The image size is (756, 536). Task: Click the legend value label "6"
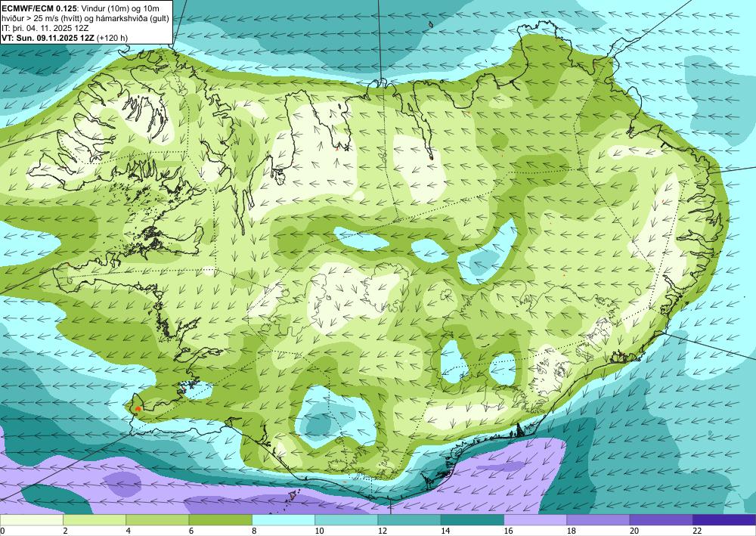191,531
